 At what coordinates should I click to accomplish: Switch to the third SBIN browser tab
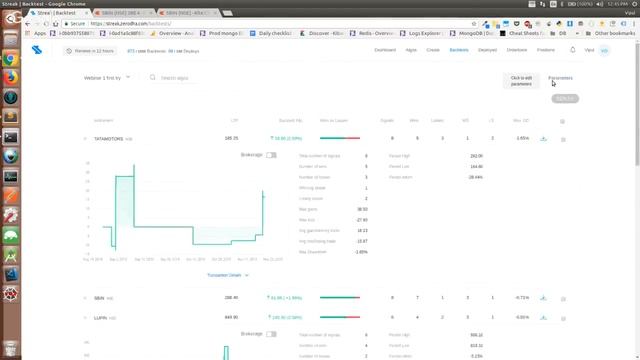coord(188,13)
